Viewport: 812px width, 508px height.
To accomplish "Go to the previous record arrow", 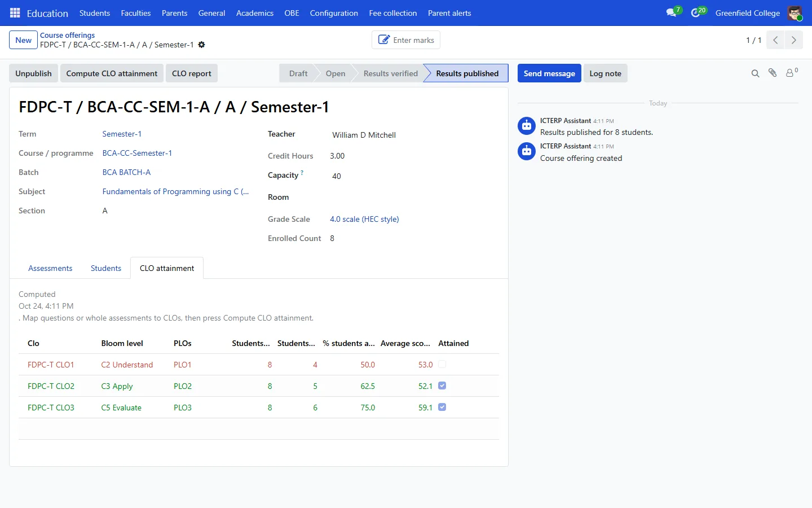I will [x=775, y=40].
